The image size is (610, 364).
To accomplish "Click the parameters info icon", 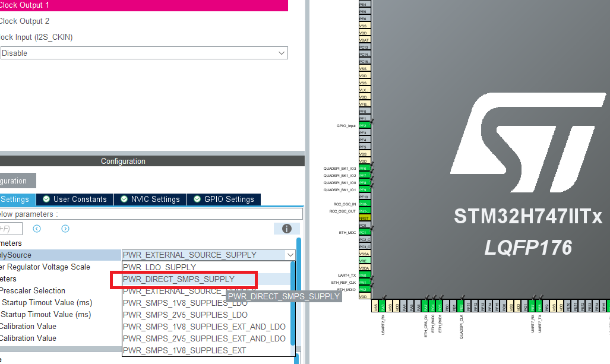I will [287, 229].
